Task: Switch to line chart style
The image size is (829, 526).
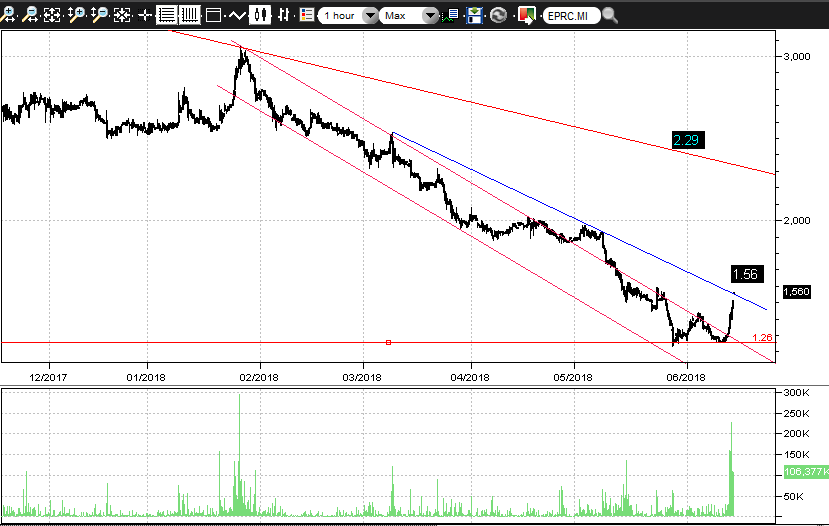Action: tap(237, 15)
